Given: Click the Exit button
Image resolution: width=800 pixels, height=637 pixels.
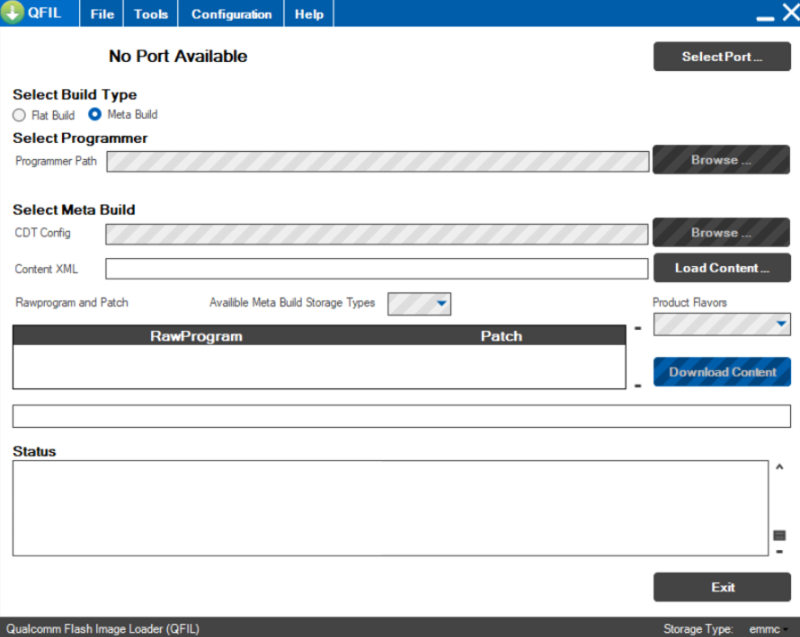Looking at the screenshot, I should [x=722, y=587].
